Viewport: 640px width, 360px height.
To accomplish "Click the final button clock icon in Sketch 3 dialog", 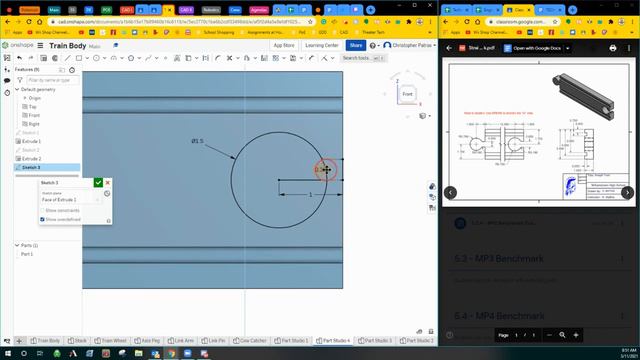I will (x=107, y=193).
